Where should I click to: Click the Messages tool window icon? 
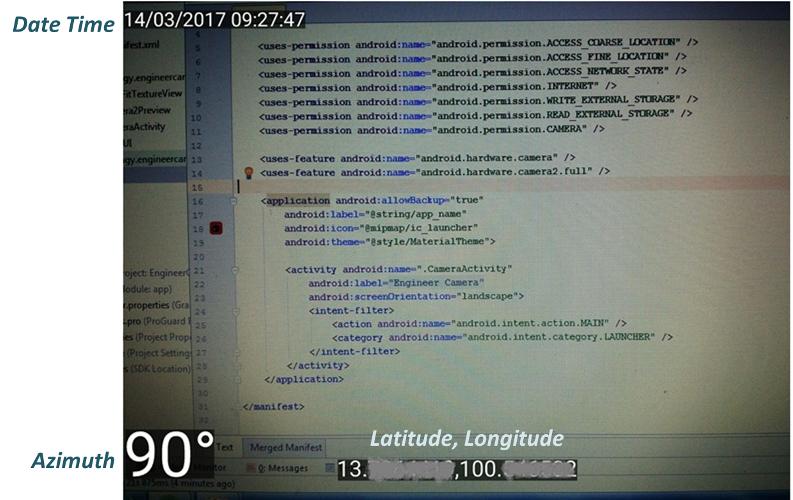[x=251, y=468]
